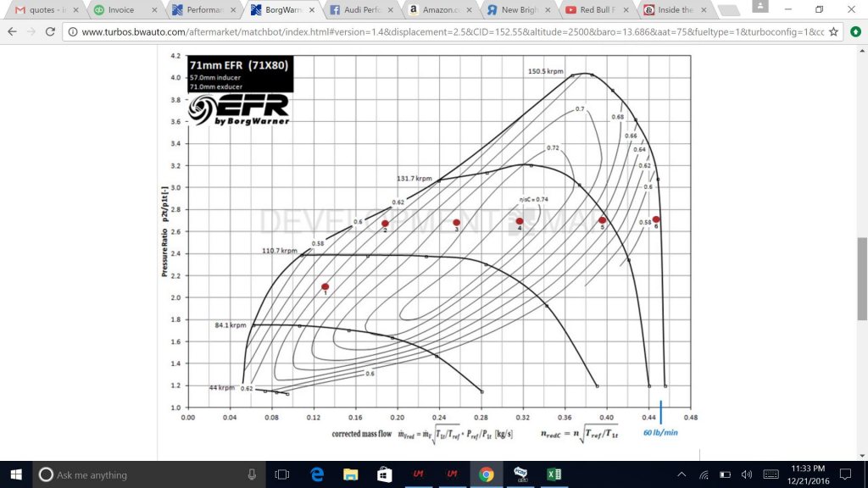The width and height of the screenshot is (868, 488).
Task: Click the 150.5 krpm speed line label
Action: pos(545,71)
